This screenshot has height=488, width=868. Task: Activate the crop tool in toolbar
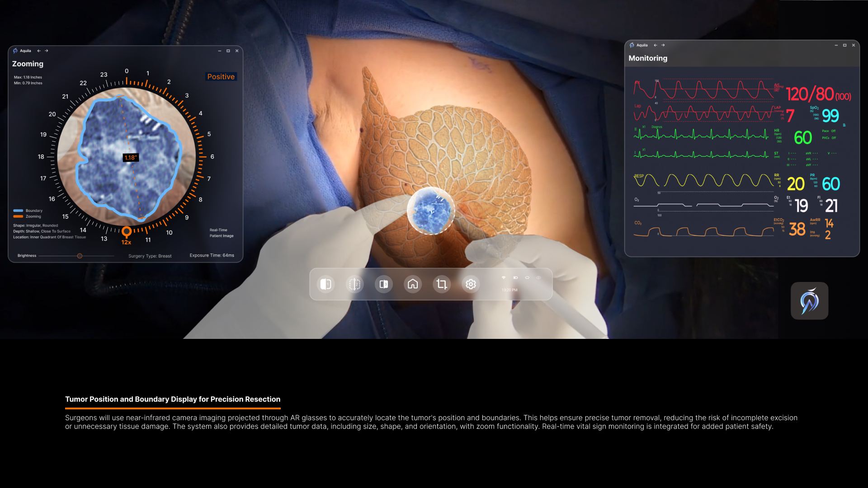(x=441, y=284)
